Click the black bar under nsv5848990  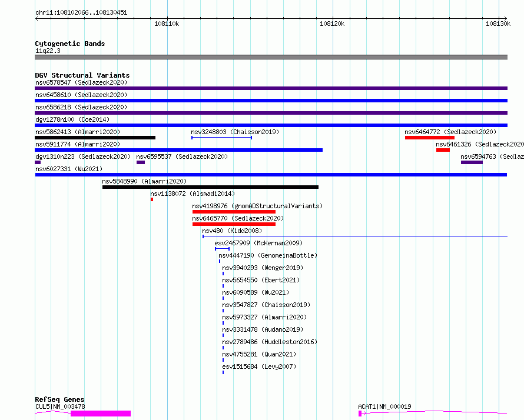tap(210, 187)
